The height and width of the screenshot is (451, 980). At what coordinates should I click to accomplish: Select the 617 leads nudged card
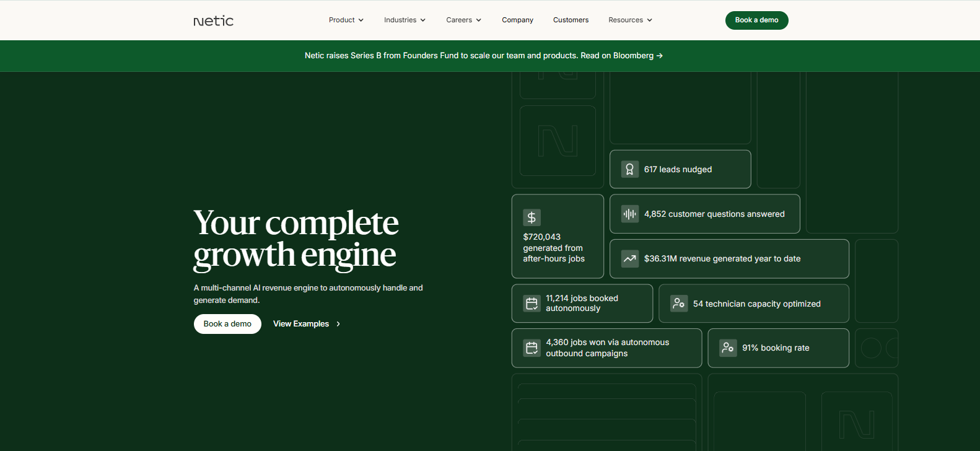click(x=680, y=169)
